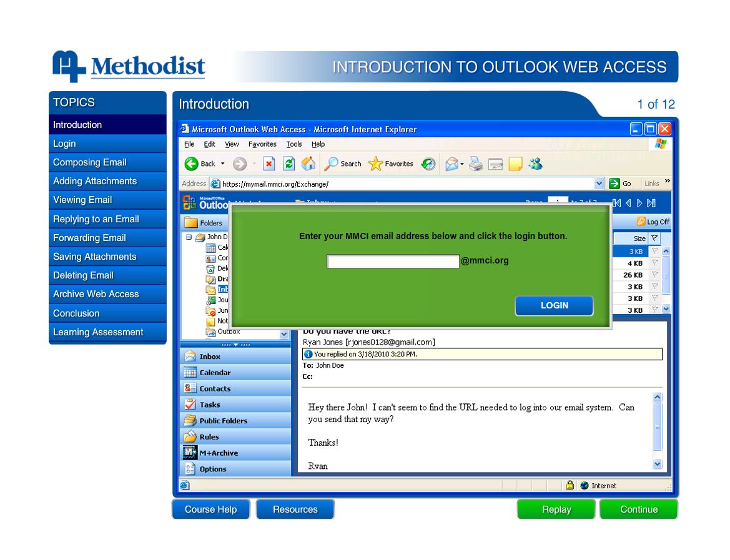Click the next page arrow
Viewport: 730px width, 560px height.
click(639, 203)
